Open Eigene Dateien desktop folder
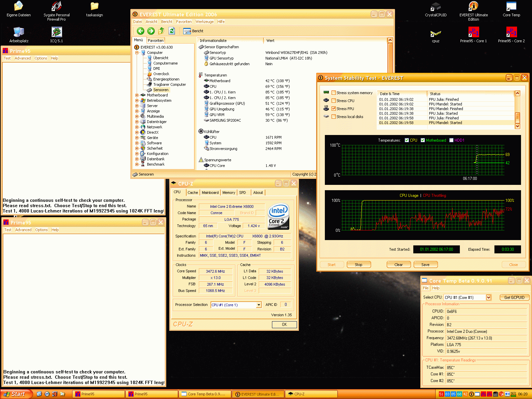Viewport: 532px width, 399px height. pos(19,9)
